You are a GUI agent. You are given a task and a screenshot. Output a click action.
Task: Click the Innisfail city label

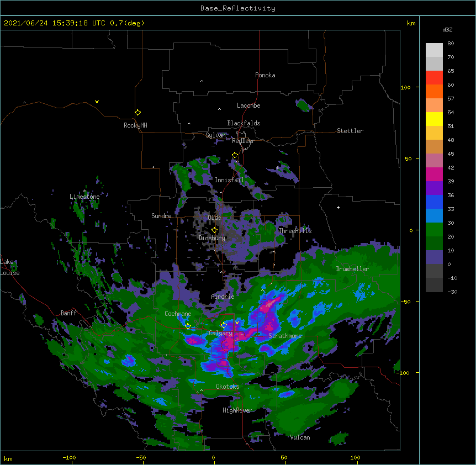pos(229,180)
